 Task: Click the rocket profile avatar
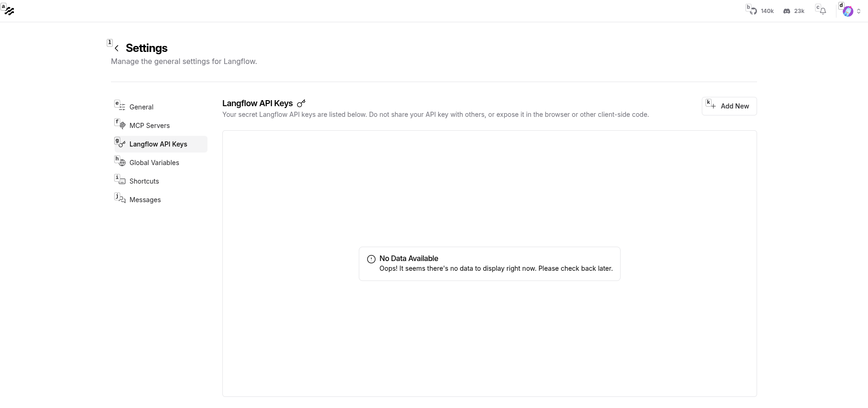tap(848, 11)
